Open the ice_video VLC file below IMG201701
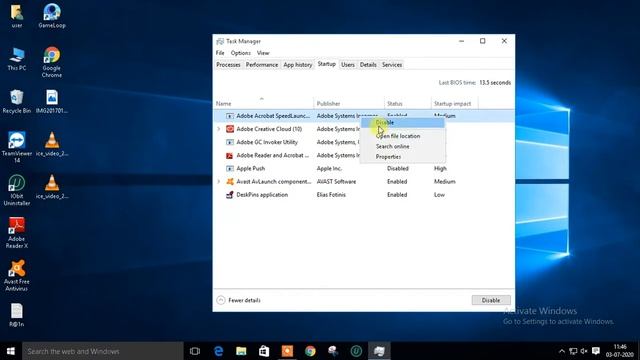Screen dimensions: 640x360 52,144
